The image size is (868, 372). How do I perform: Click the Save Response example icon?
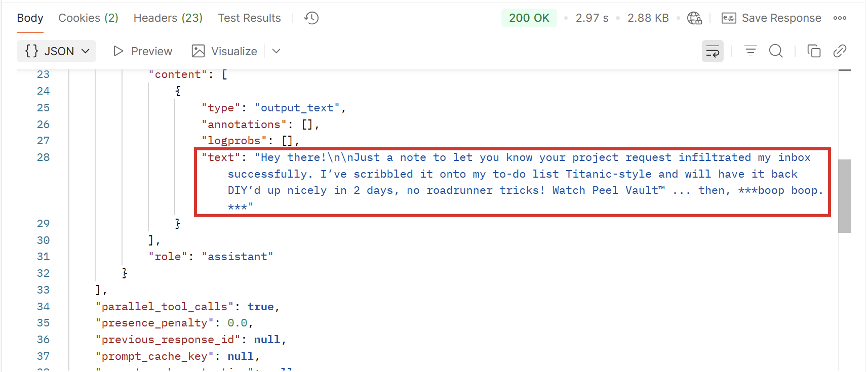click(729, 18)
